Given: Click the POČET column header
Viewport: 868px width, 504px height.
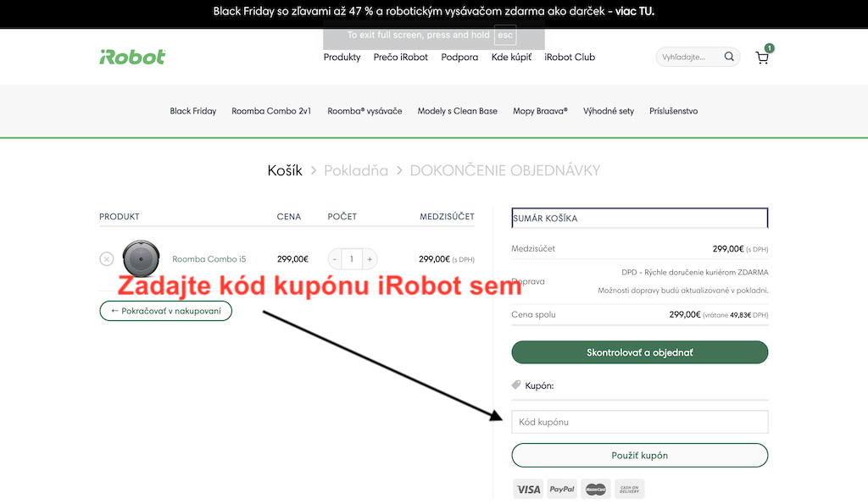Looking at the screenshot, I should [x=342, y=216].
